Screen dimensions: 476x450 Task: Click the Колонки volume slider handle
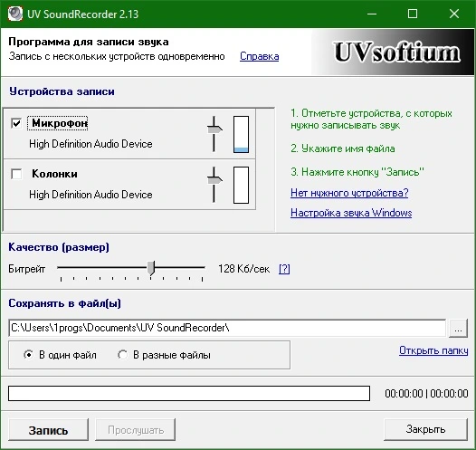coord(214,180)
